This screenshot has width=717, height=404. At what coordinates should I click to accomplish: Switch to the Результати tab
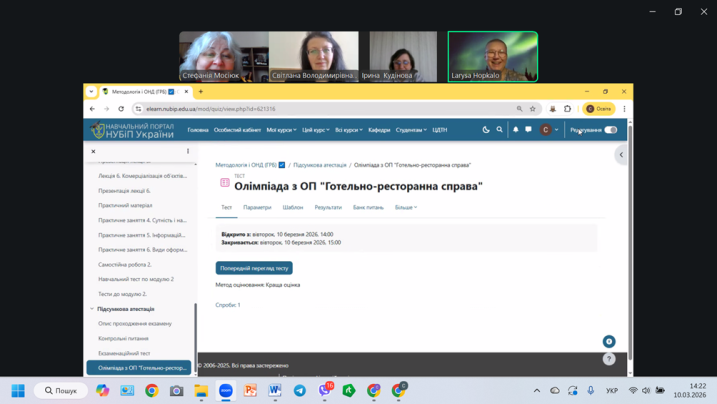click(328, 207)
